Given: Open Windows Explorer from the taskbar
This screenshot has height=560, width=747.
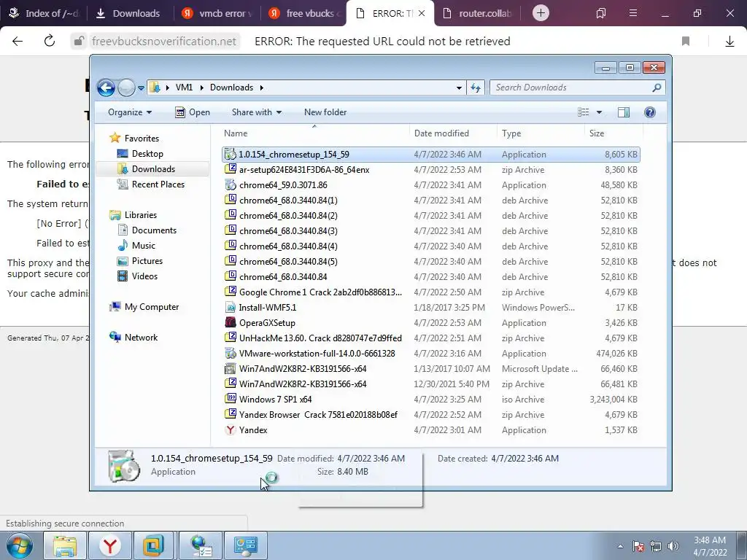Looking at the screenshot, I should coord(65,545).
